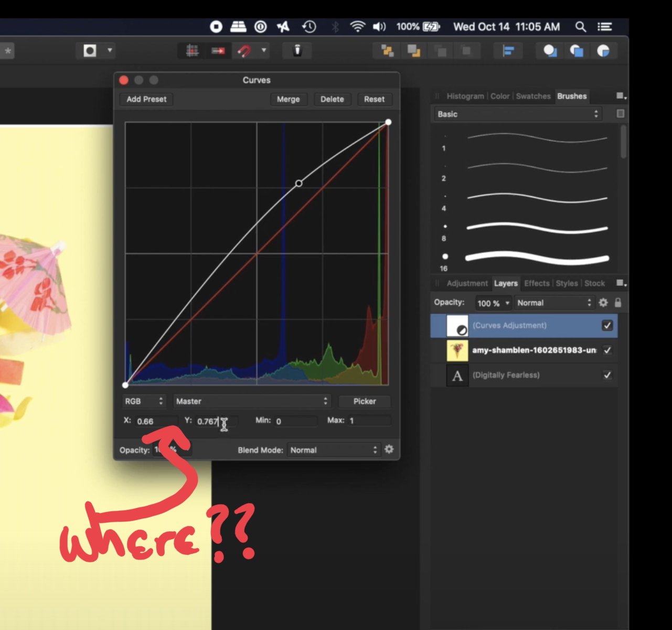Open the snapping options dropdown arrow
Image resolution: width=672 pixels, height=630 pixels.
point(264,50)
